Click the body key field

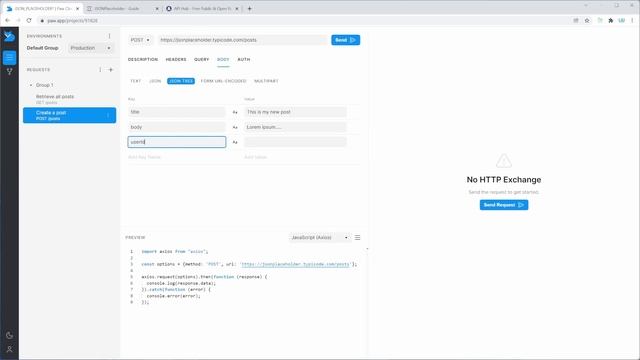click(177, 127)
